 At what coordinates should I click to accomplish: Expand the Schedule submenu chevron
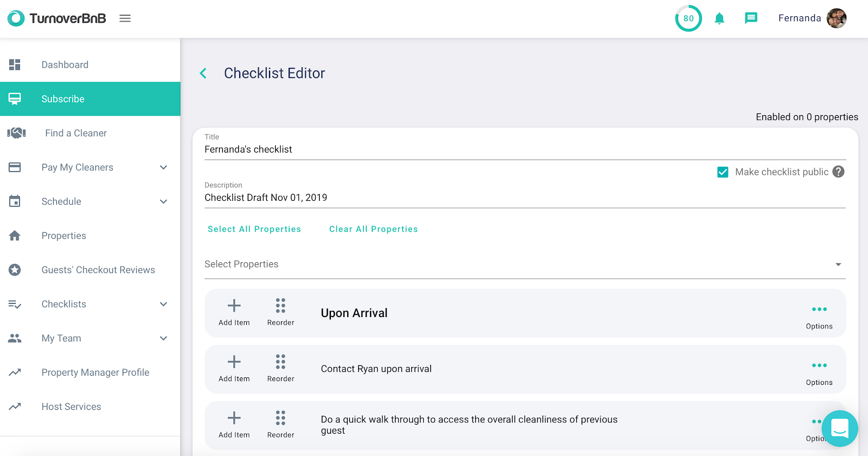tap(163, 201)
